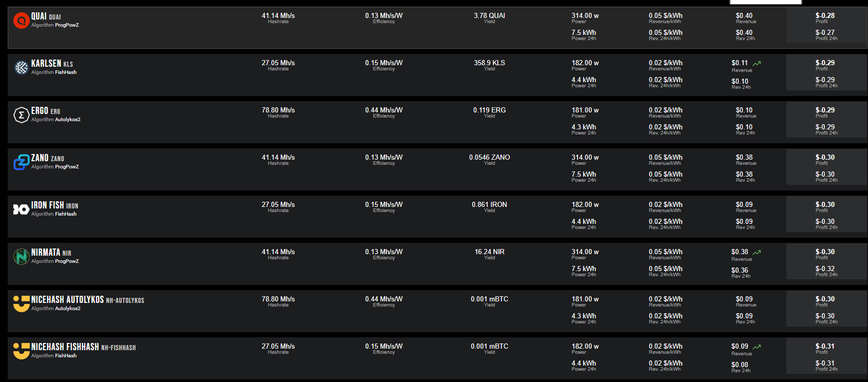
Task: Open the QUAI coin name link
Action: [46, 16]
